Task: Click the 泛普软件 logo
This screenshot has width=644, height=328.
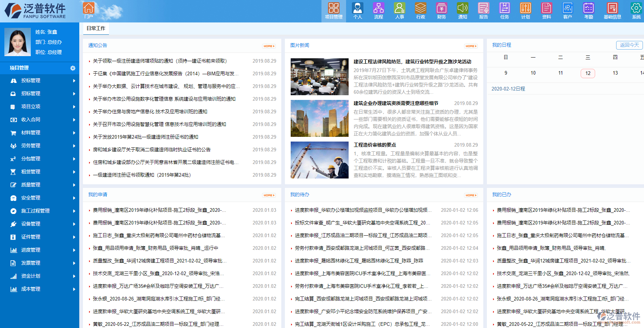Action: (35, 11)
